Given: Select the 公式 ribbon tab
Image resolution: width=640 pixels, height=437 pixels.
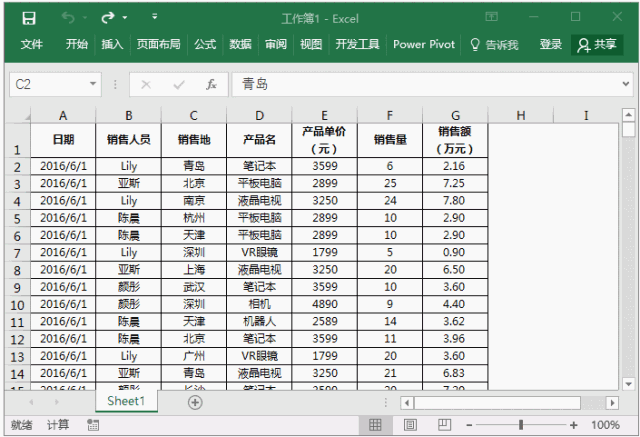Looking at the screenshot, I should (205, 44).
